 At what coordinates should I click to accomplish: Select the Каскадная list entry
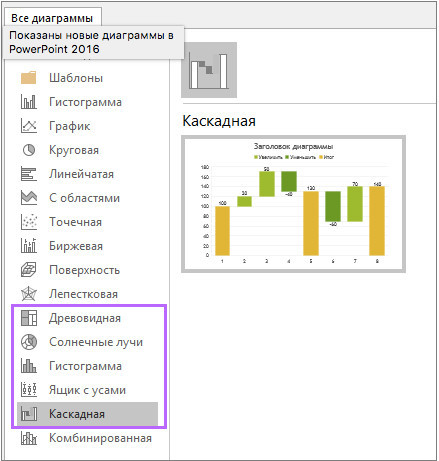(87, 414)
